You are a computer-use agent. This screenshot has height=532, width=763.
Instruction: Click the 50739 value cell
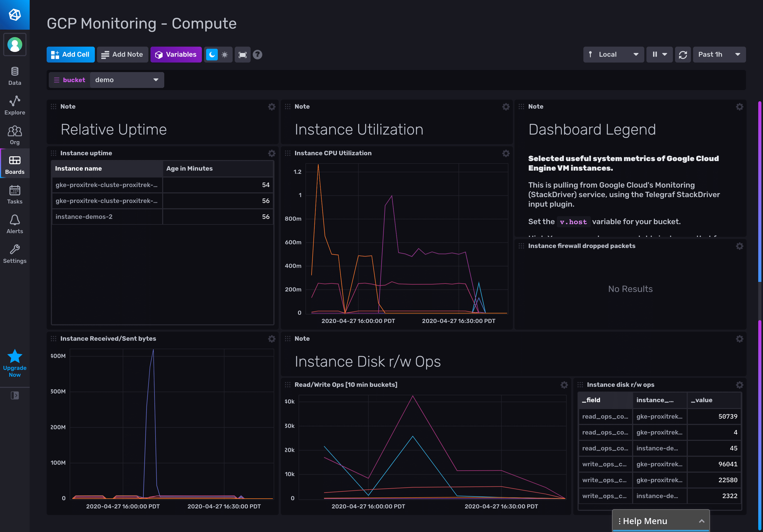pyautogui.click(x=714, y=417)
